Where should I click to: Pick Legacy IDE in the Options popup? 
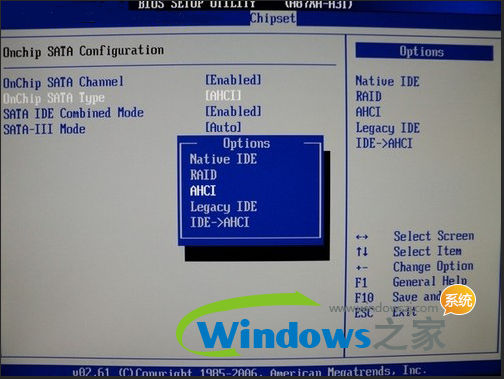(224, 207)
